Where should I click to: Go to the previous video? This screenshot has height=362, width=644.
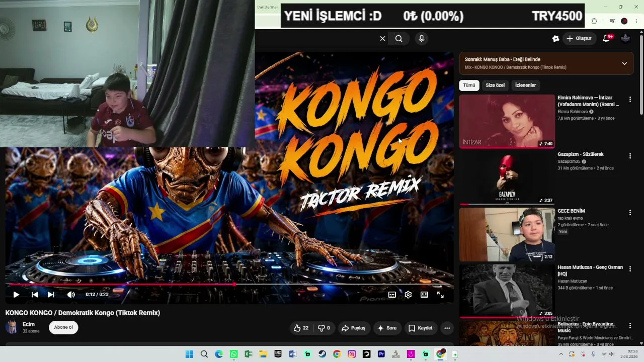(x=35, y=295)
